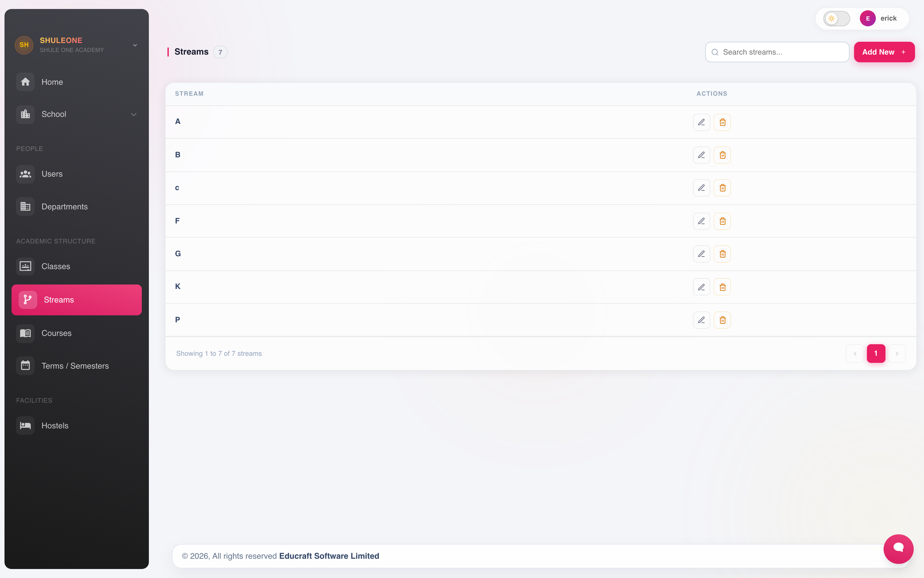Edit stream G with pencil icon
924x578 pixels.
pyautogui.click(x=701, y=254)
